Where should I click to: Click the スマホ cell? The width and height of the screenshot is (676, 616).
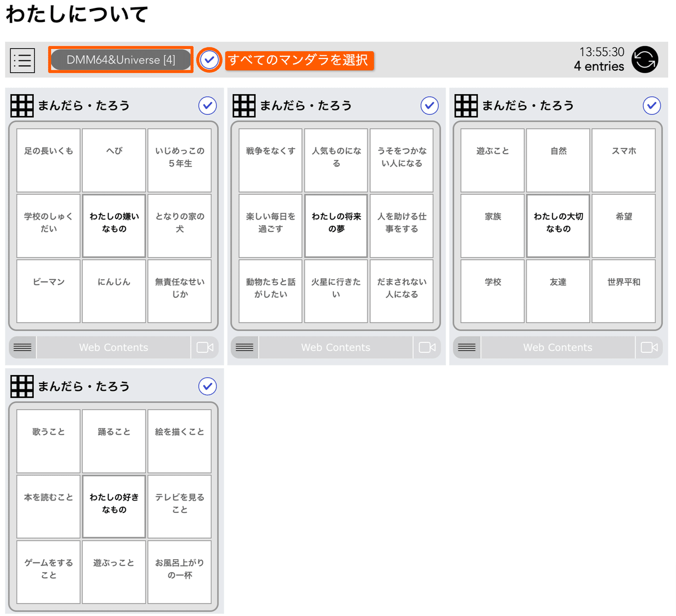[x=624, y=160]
